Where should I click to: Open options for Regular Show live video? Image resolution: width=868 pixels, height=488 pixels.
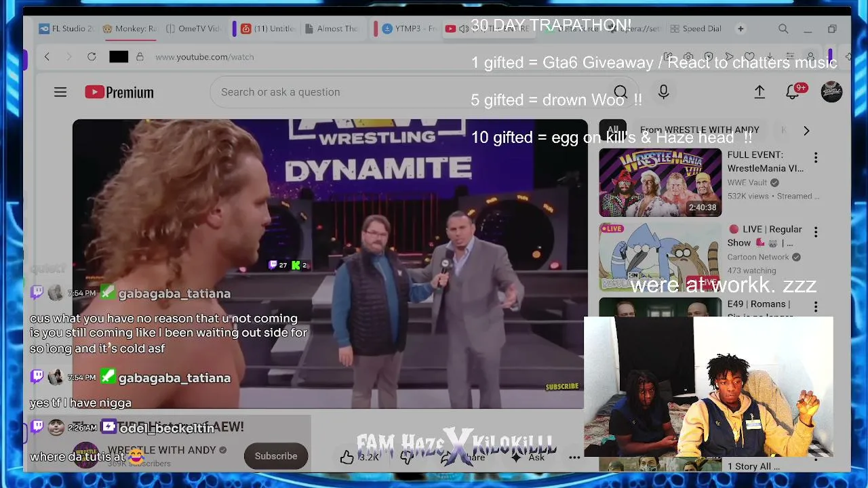(x=816, y=232)
